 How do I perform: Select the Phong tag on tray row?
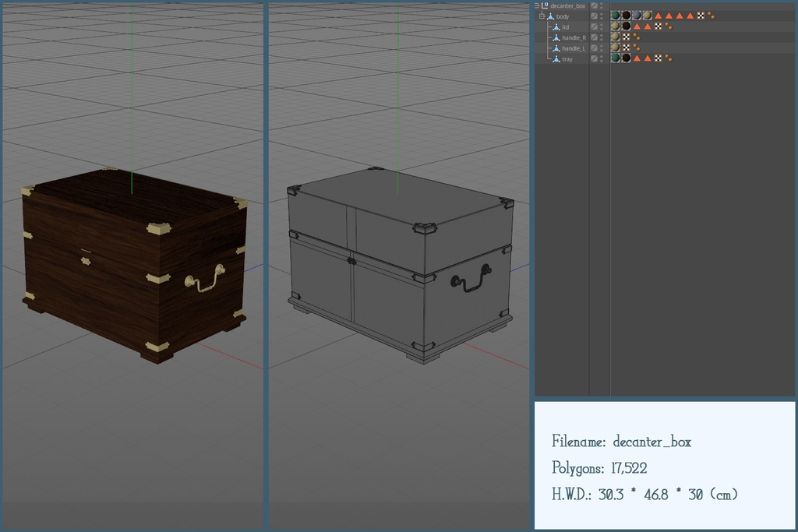pyautogui.click(x=669, y=58)
